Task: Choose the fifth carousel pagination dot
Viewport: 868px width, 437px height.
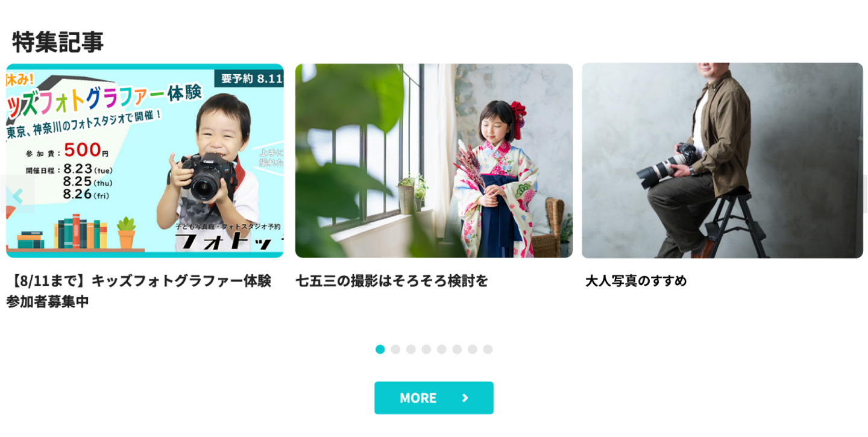Action: pyautogui.click(x=442, y=349)
